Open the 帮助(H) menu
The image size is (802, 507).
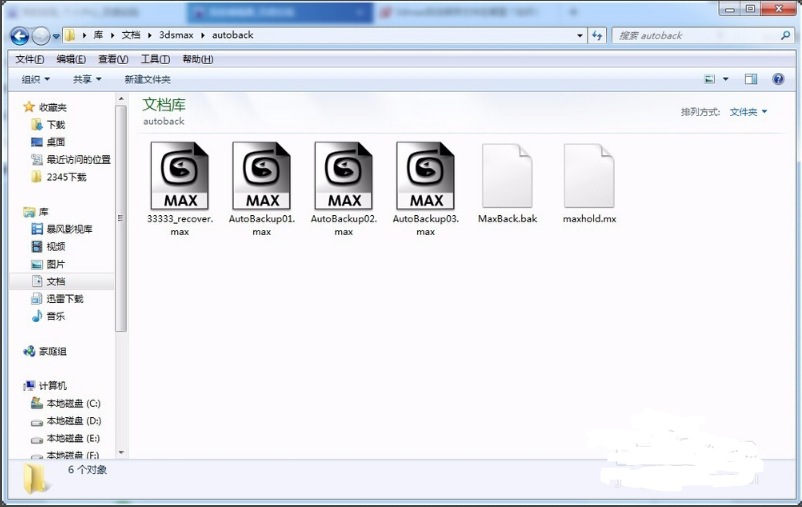pyautogui.click(x=197, y=59)
